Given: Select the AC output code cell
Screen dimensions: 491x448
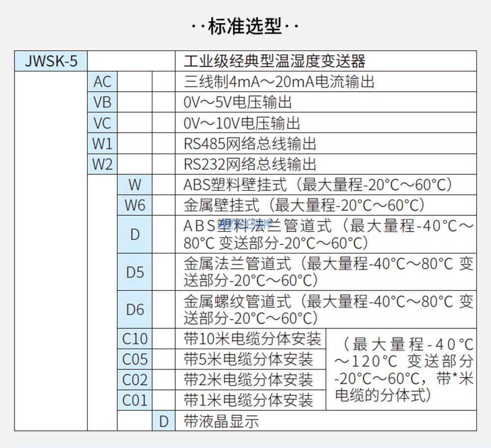Looking at the screenshot, I should pyautogui.click(x=103, y=81).
